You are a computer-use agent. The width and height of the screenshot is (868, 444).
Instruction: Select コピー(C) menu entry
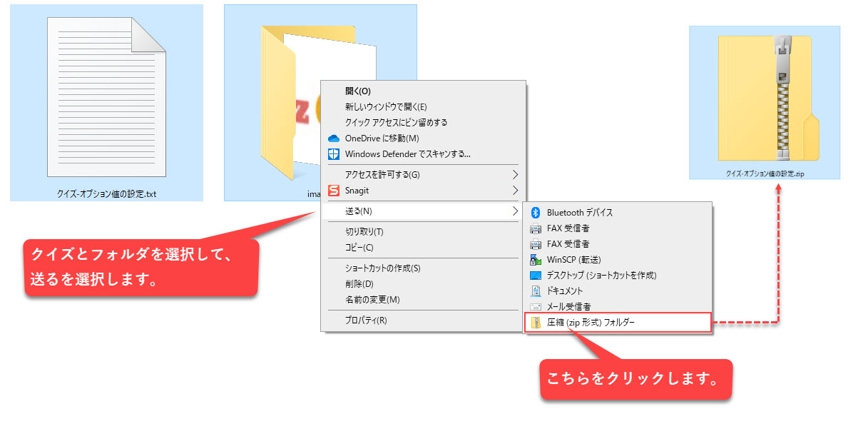pyautogui.click(x=424, y=247)
